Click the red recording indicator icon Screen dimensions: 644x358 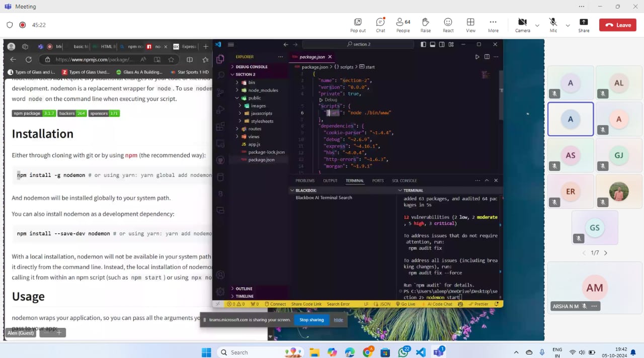(x=23, y=25)
